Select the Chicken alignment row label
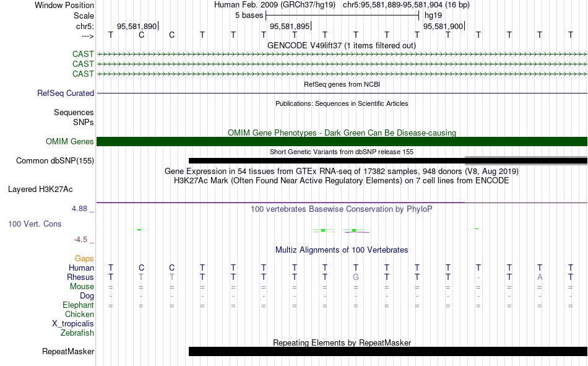588x366 pixels. (79, 314)
